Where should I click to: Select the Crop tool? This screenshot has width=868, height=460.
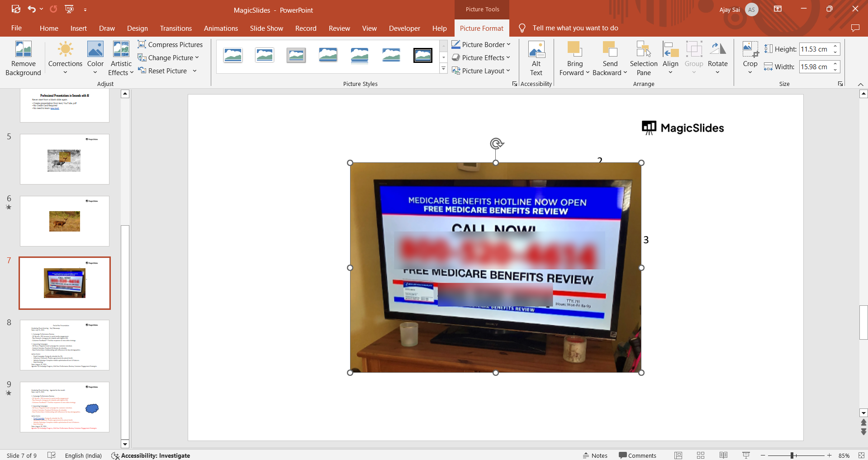[750, 50]
